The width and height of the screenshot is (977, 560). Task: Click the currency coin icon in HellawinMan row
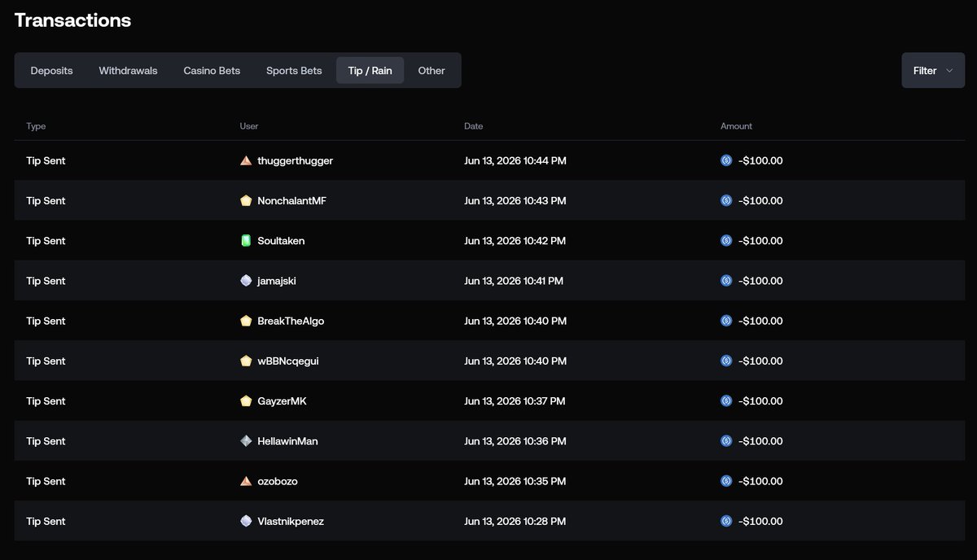point(726,441)
